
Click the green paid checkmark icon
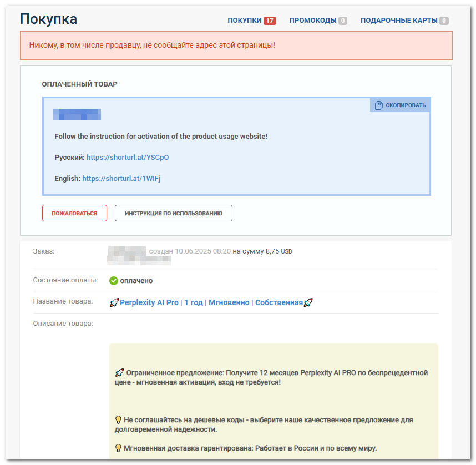click(114, 281)
